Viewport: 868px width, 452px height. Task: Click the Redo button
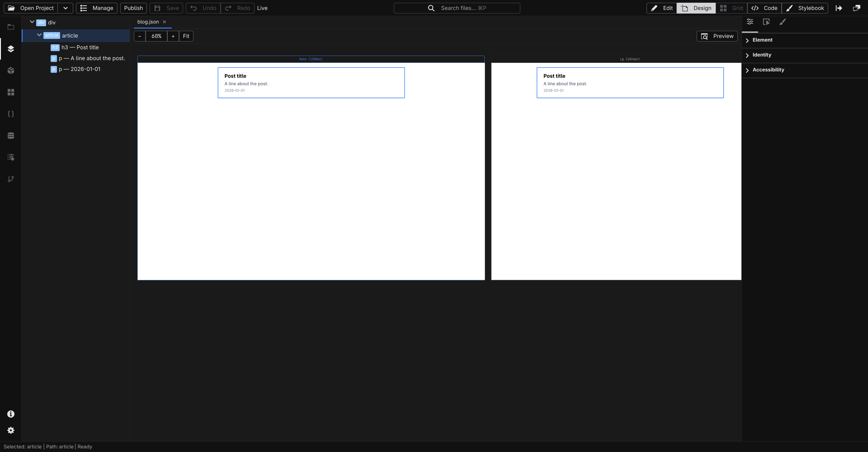(x=238, y=8)
